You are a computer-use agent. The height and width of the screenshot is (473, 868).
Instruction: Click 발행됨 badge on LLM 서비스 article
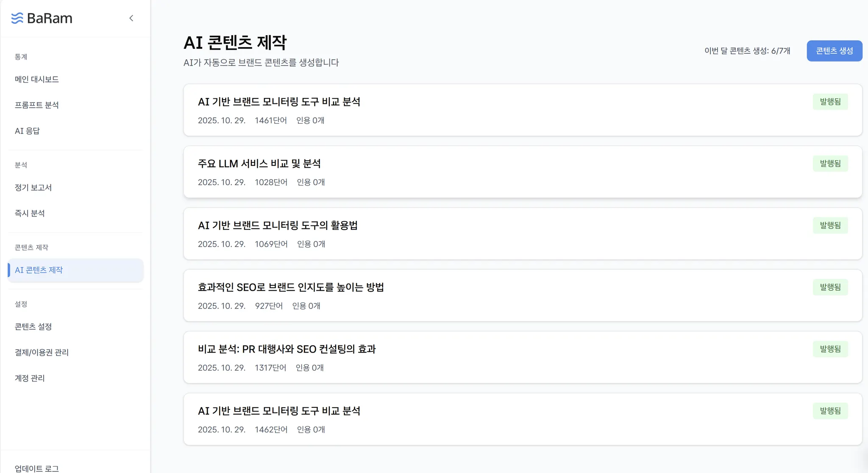[x=830, y=164]
